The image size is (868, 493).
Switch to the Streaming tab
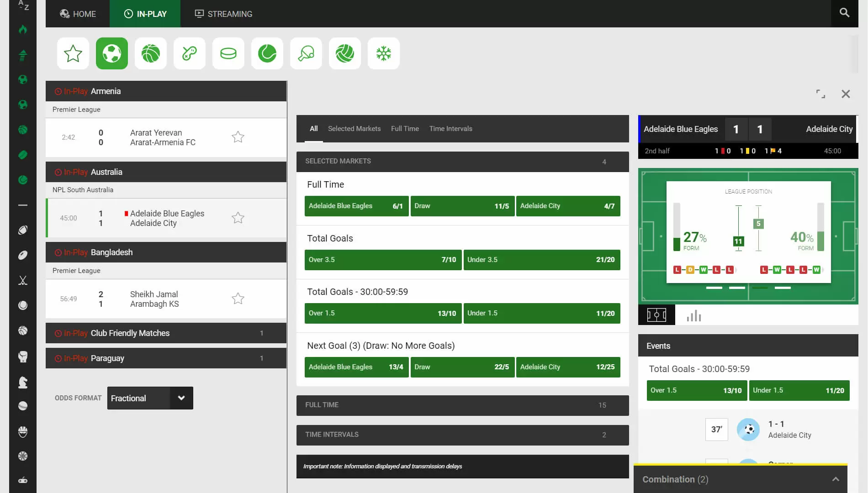pos(224,14)
